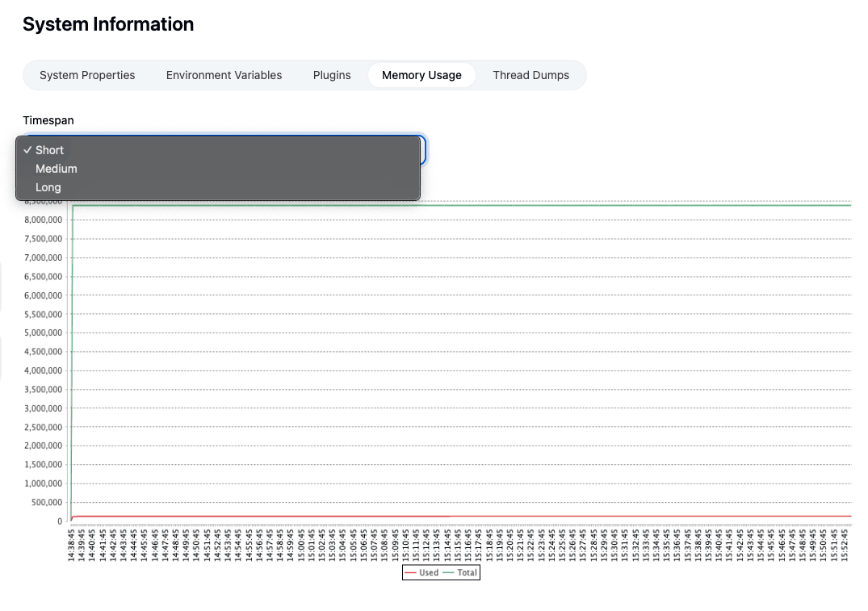
Task: Select the Long timespan option
Action: point(48,187)
